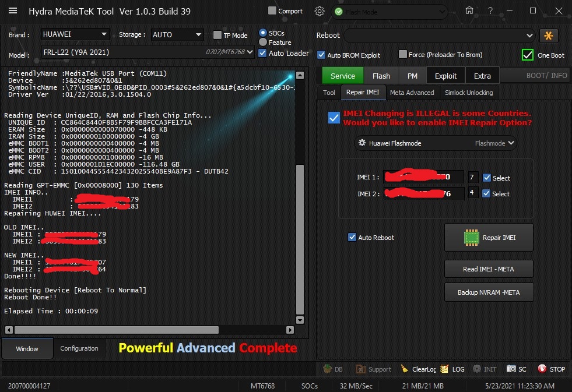This screenshot has height=392, width=572.
Task: Open the LOG viewer
Action: point(452,369)
